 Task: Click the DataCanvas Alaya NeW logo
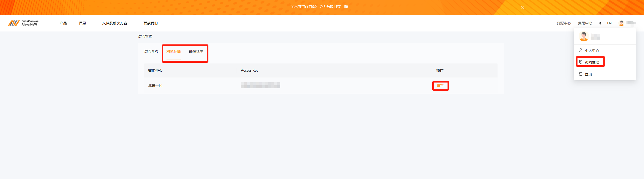tap(23, 23)
